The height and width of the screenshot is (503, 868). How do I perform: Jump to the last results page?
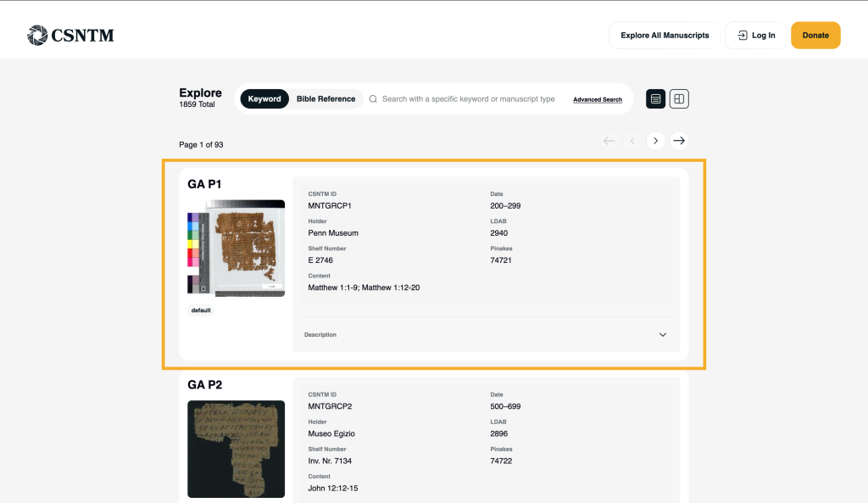click(x=679, y=141)
